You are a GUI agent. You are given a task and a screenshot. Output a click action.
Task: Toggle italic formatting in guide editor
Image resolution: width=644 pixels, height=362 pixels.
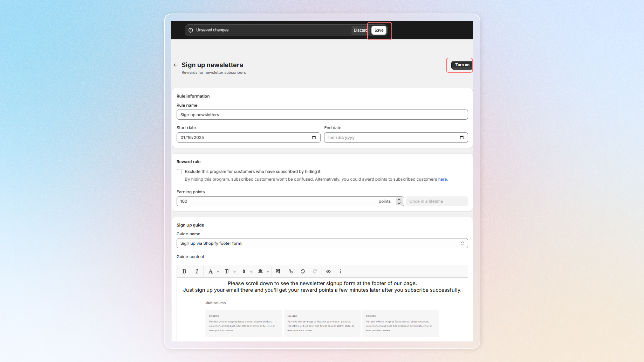[x=197, y=271]
